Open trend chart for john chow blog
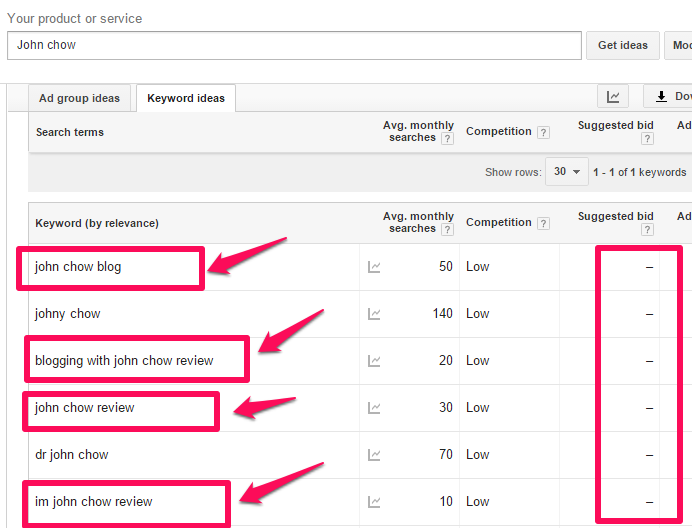This screenshot has width=692, height=528. pos(374,267)
